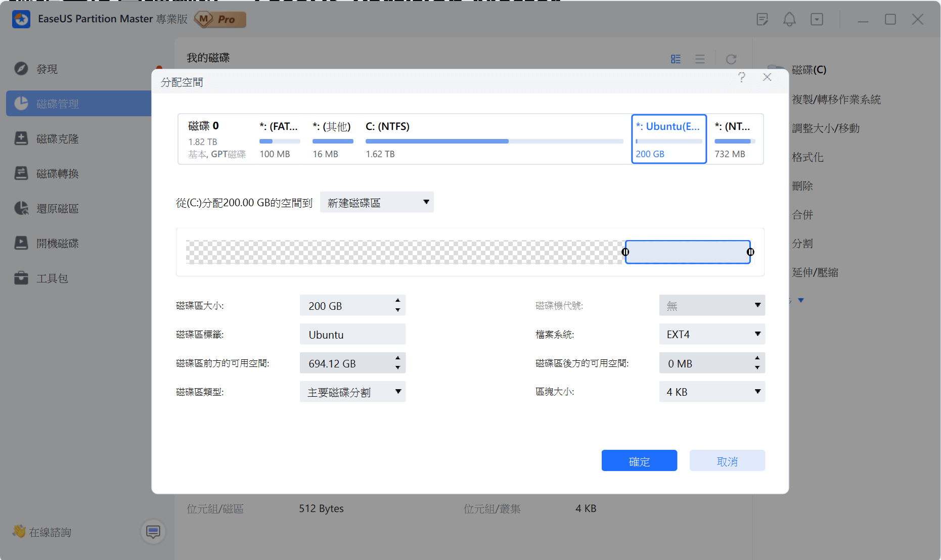Select 磁碟管理 in the sidebar
Image resolution: width=941 pixels, height=560 pixels.
[78, 104]
